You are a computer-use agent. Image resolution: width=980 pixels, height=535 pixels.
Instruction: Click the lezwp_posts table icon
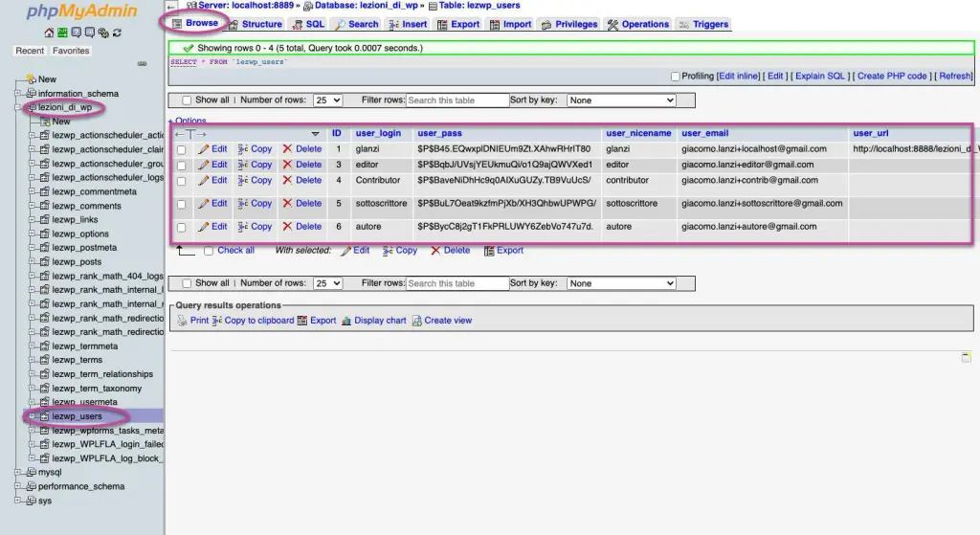click(x=44, y=262)
